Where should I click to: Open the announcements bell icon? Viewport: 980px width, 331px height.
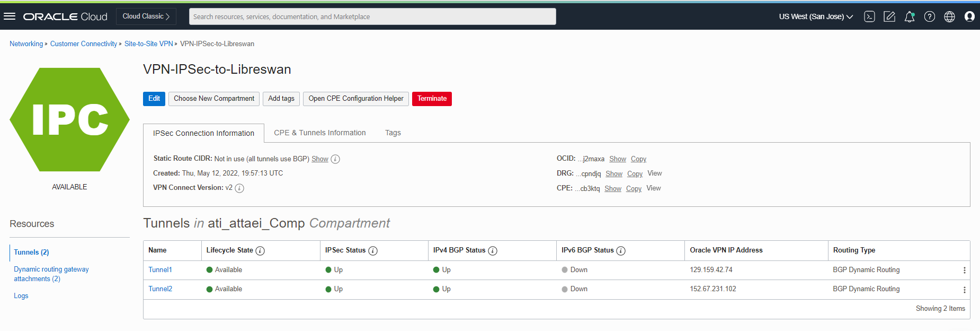coord(910,16)
